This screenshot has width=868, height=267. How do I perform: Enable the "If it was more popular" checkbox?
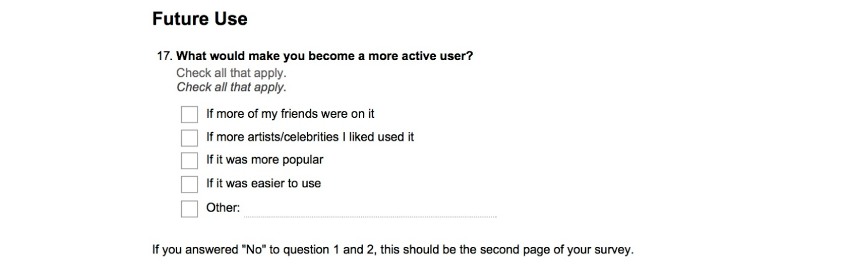[x=189, y=161]
